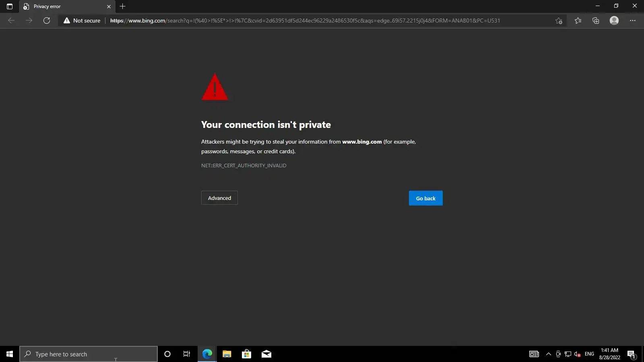Open the clock showing 1:41 AM

click(609, 354)
